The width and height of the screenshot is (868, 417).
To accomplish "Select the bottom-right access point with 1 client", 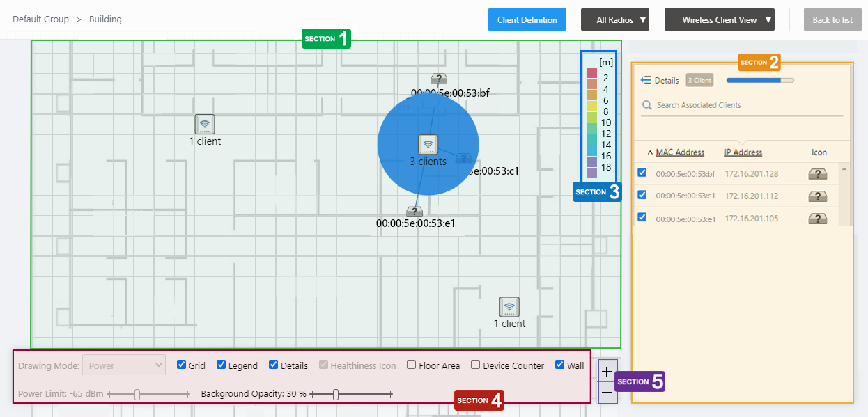I will tap(509, 306).
